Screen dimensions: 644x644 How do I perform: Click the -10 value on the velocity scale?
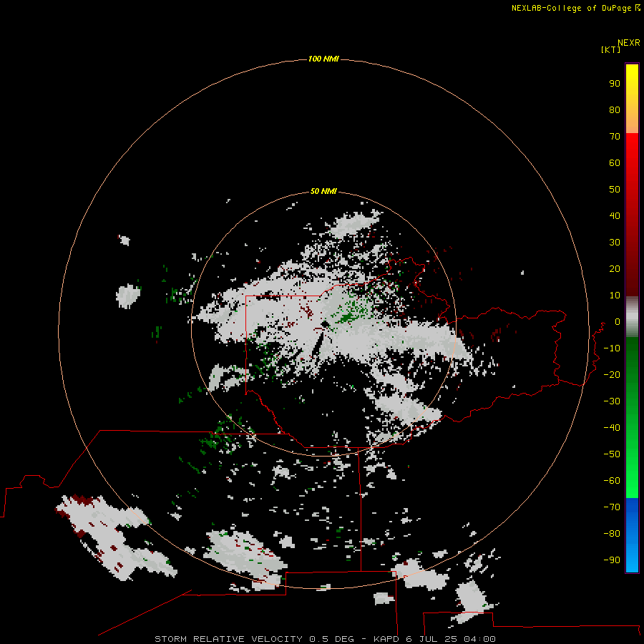click(x=612, y=348)
